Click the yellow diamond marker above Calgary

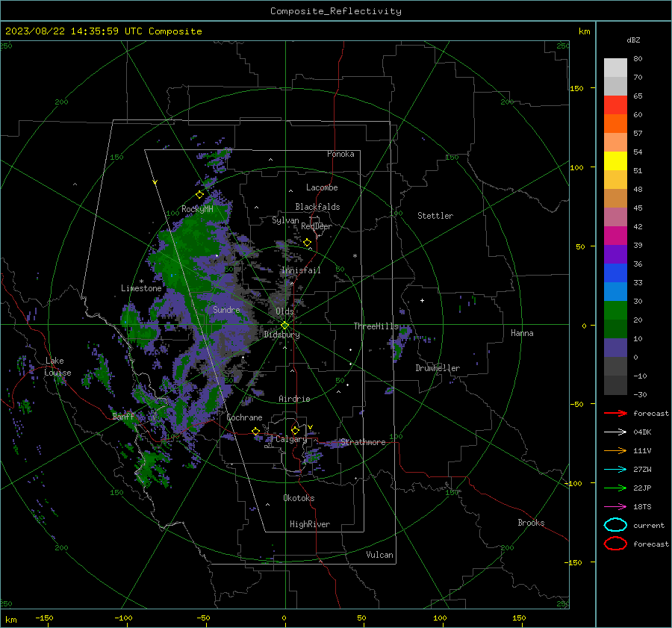pyautogui.click(x=295, y=430)
